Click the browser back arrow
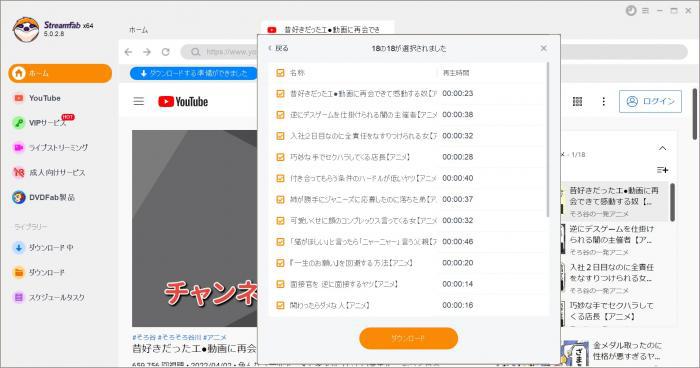The height and width of the screenshot is (368, 700). point(129,52)
